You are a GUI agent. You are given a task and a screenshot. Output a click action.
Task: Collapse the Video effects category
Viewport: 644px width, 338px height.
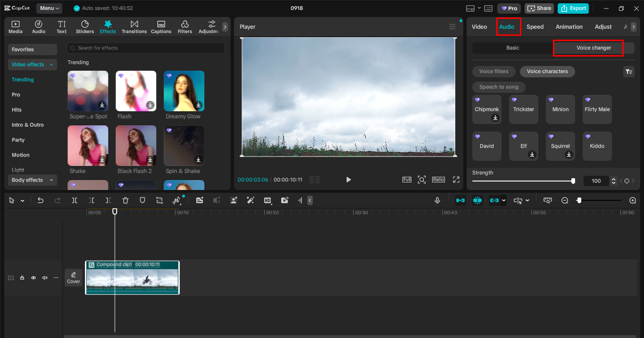tap(32, 65)
